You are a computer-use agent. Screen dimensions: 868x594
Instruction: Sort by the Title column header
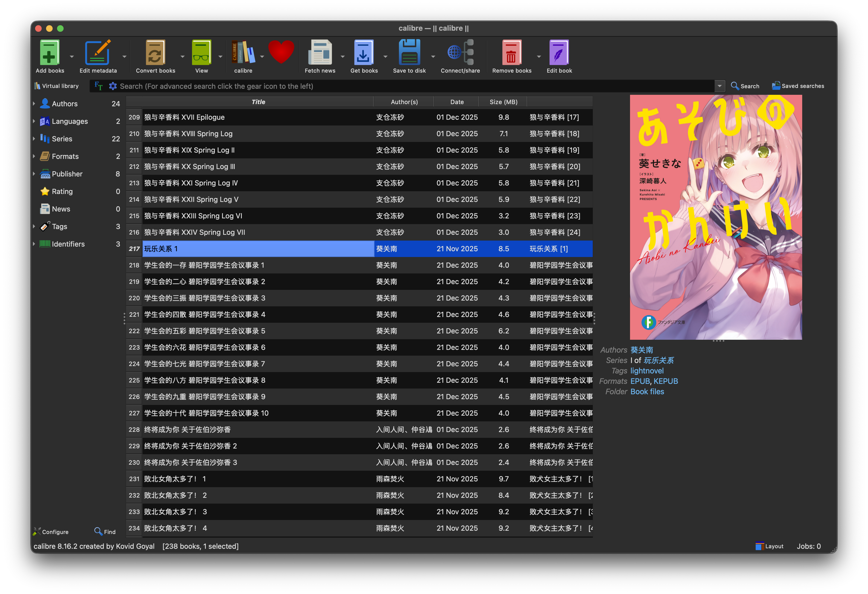point(258,102)
